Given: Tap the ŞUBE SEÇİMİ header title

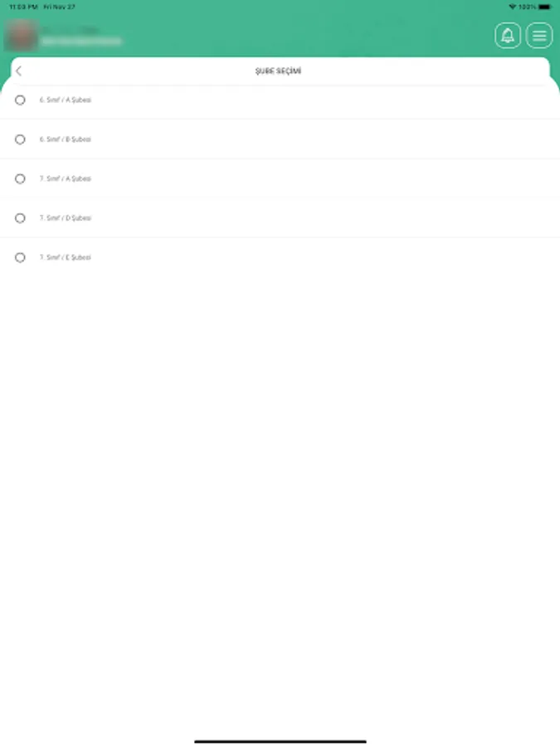Looking at the screenshot, I should coord(278,71).
